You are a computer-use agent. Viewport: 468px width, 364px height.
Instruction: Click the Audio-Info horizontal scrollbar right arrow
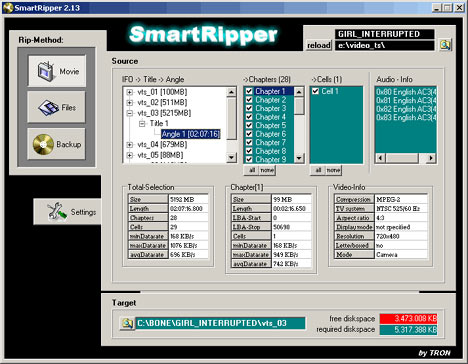(431, 158)
